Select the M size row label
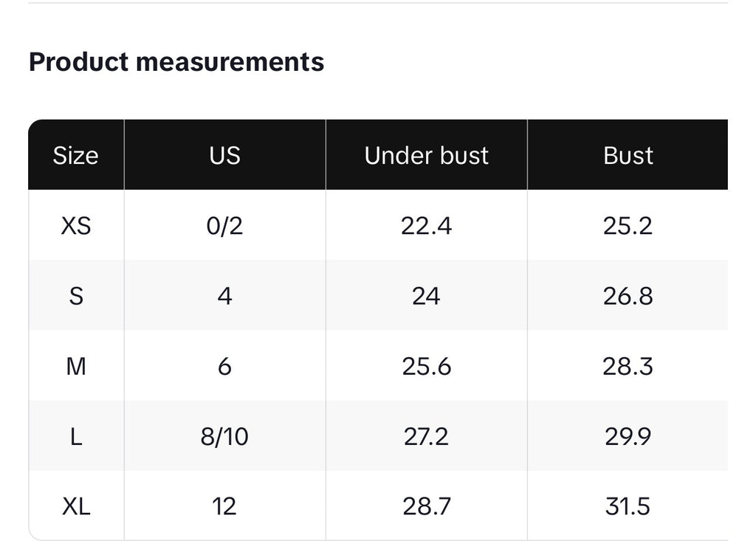 (76, 366)
